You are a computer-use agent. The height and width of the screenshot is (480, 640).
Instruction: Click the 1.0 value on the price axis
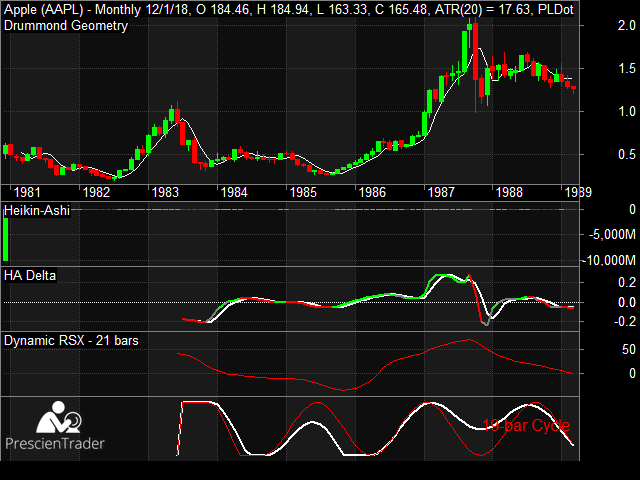coord(627,111)
